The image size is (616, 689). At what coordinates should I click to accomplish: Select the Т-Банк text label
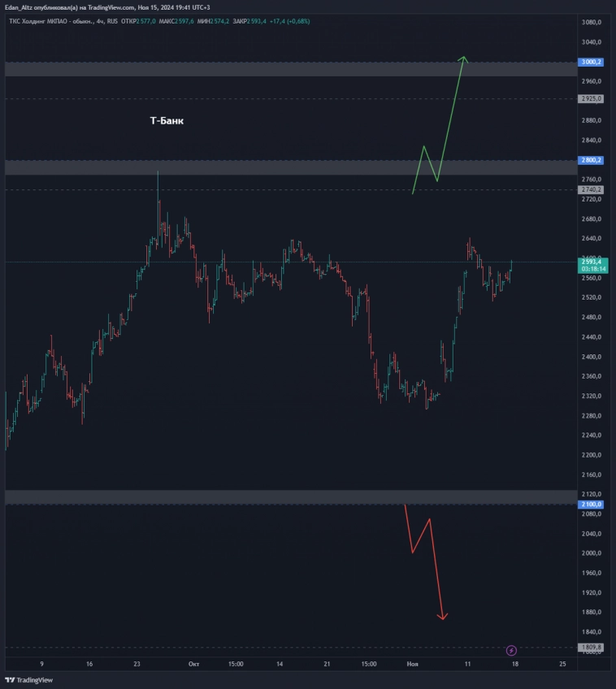pos(167,121)
